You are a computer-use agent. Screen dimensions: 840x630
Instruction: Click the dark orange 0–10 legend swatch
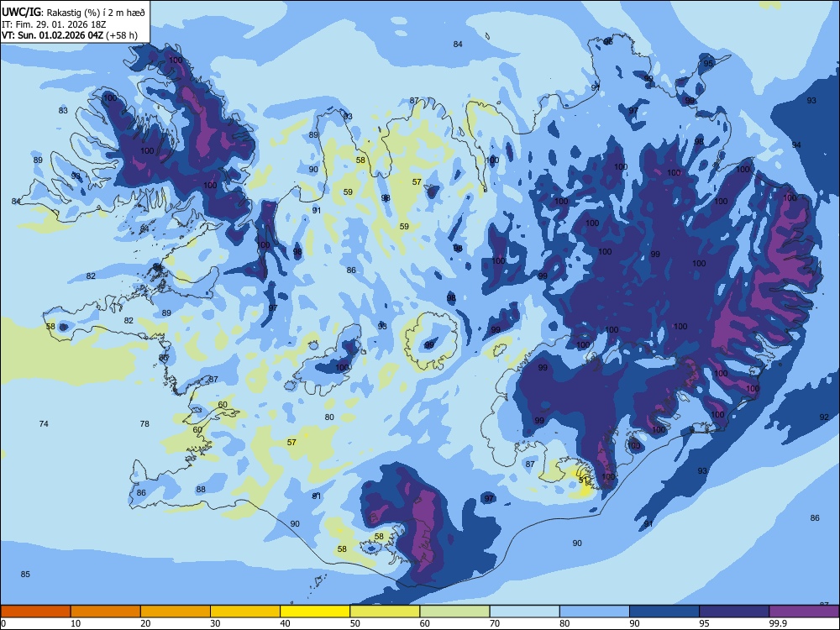point(35,612)
